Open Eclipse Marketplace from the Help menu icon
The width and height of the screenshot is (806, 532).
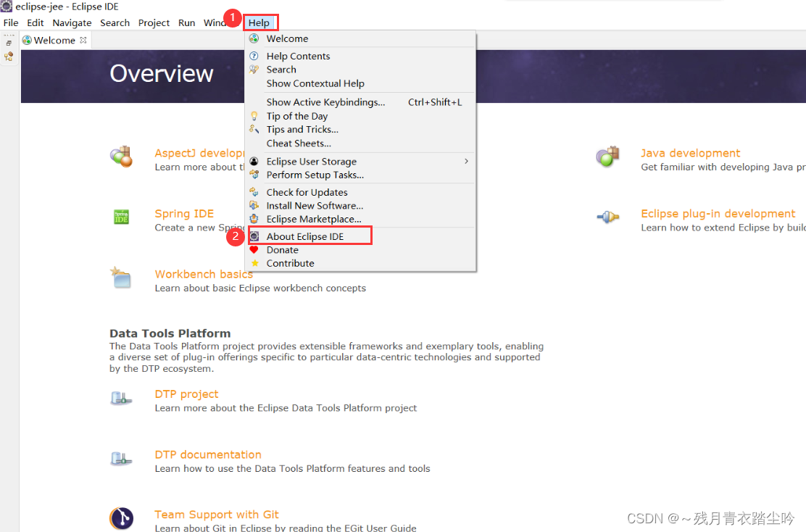point(255,219)
